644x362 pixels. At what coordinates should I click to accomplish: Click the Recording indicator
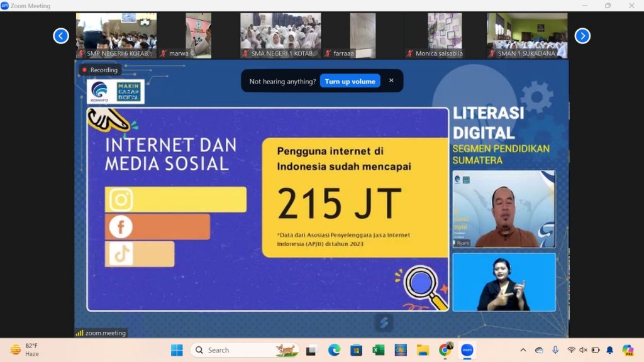coord(99,70)
